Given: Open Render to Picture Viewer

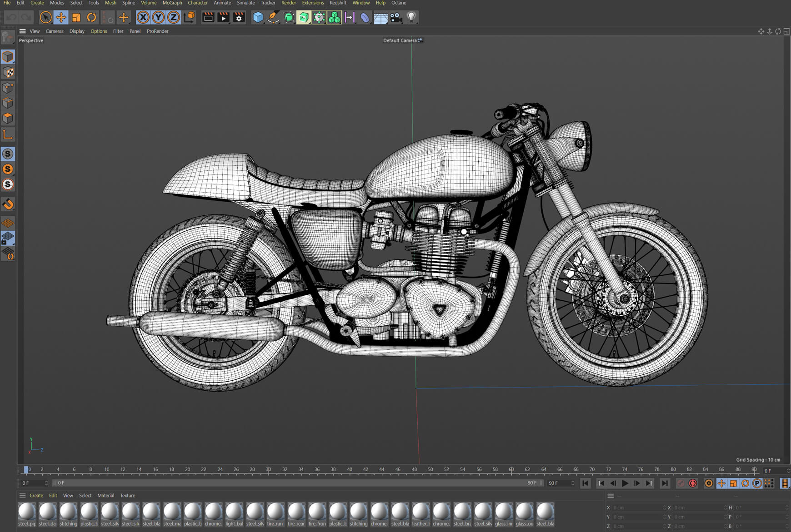Looking at the screenshot, I should click(x=224, y=17).
